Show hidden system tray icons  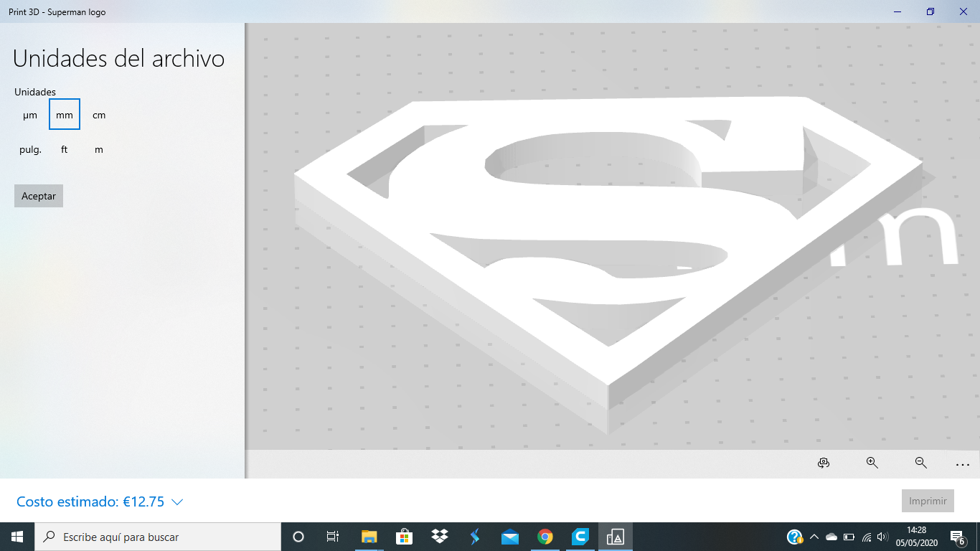[814, 537]
